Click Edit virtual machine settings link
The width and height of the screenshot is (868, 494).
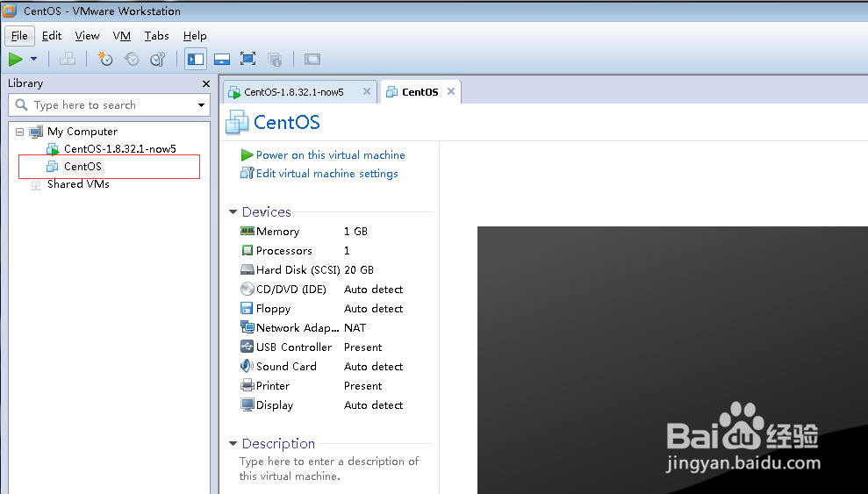(x=327, y=174)
